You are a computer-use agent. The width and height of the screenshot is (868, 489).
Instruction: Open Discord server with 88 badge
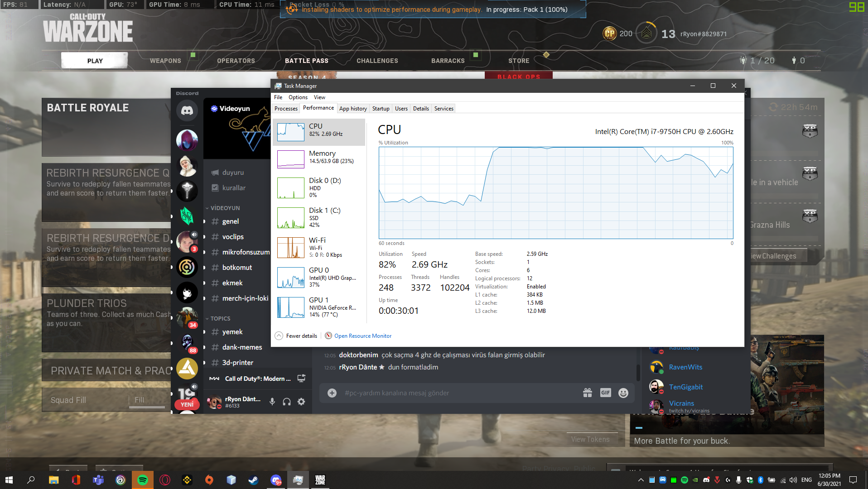pos(187,343)
